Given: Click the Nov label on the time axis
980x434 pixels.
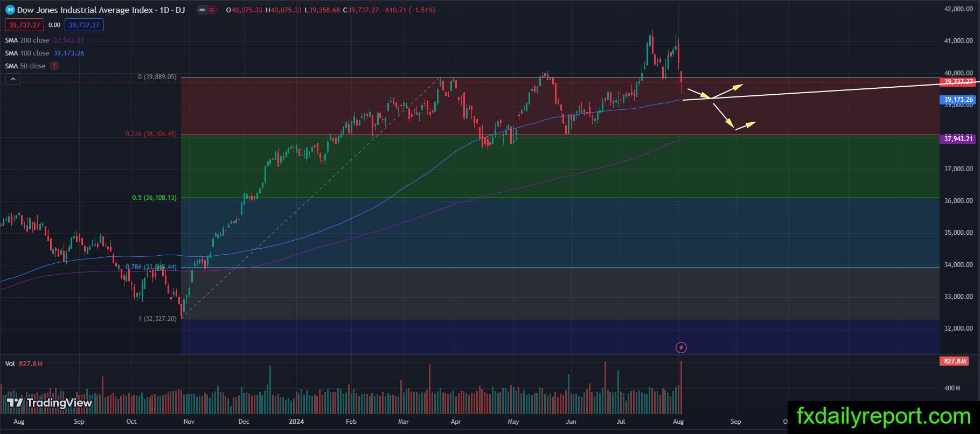Looking at the screenshot, I should pyautogui.click(x=189, y=422).
